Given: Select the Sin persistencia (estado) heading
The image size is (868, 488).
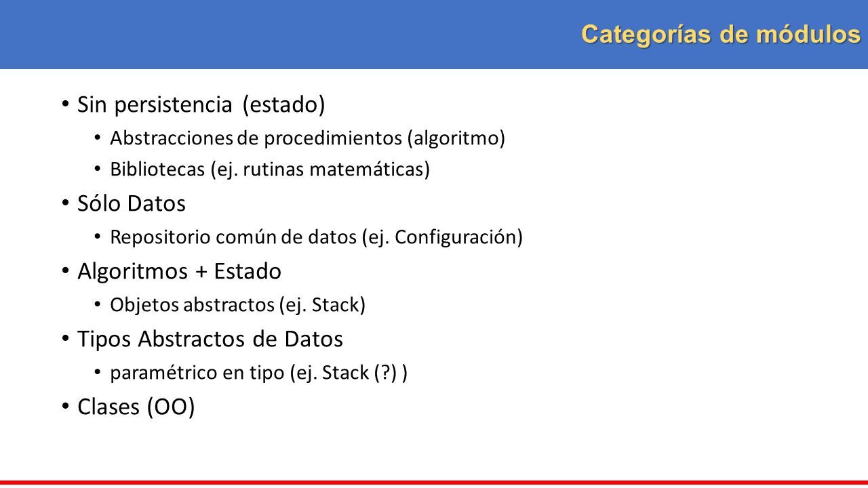Looking at the screenshot, I should click(x=201, y=105).
